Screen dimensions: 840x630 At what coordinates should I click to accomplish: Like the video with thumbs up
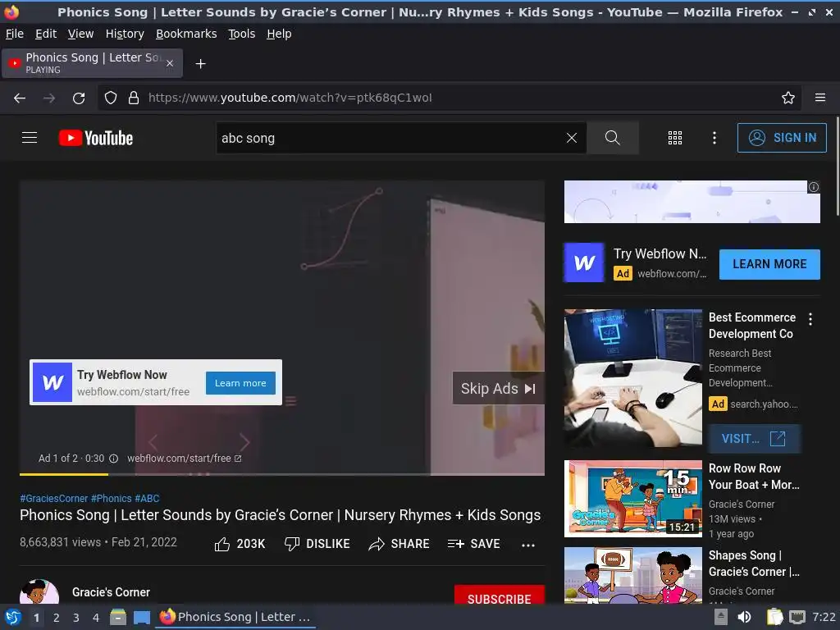coord(240,544)
